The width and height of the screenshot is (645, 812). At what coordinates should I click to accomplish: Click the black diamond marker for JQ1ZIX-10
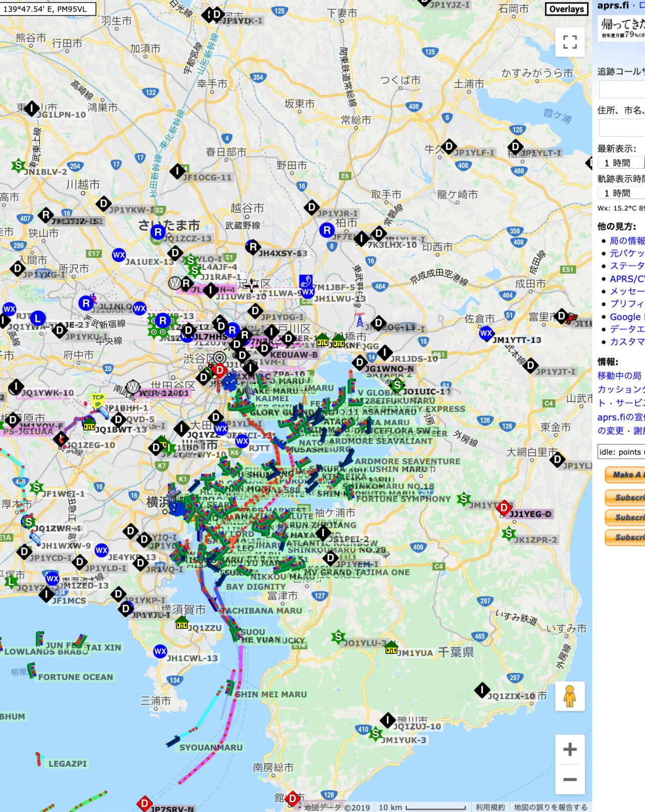point(482,690)
